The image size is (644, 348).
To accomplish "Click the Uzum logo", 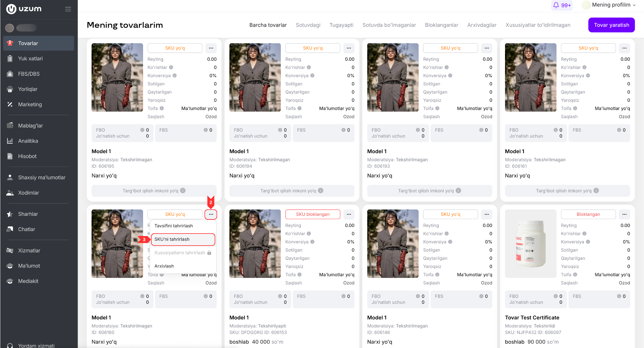I will click(x=24, y=9).
